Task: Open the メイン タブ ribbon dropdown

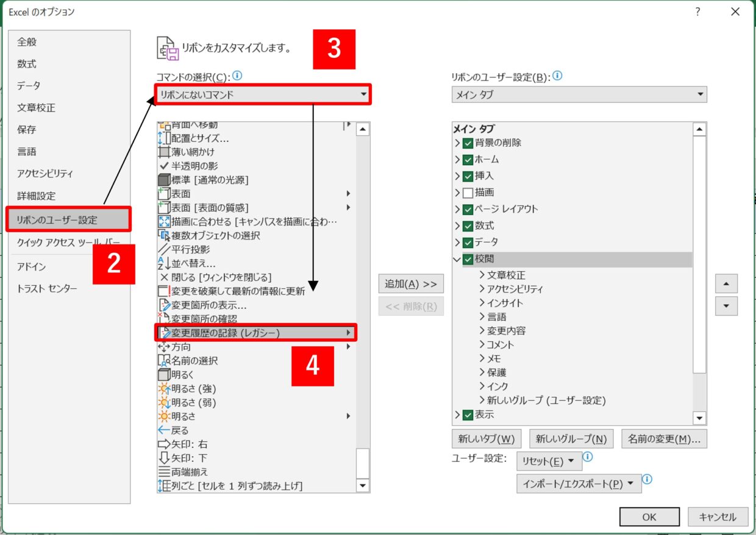Action: (x=579, y=94)
